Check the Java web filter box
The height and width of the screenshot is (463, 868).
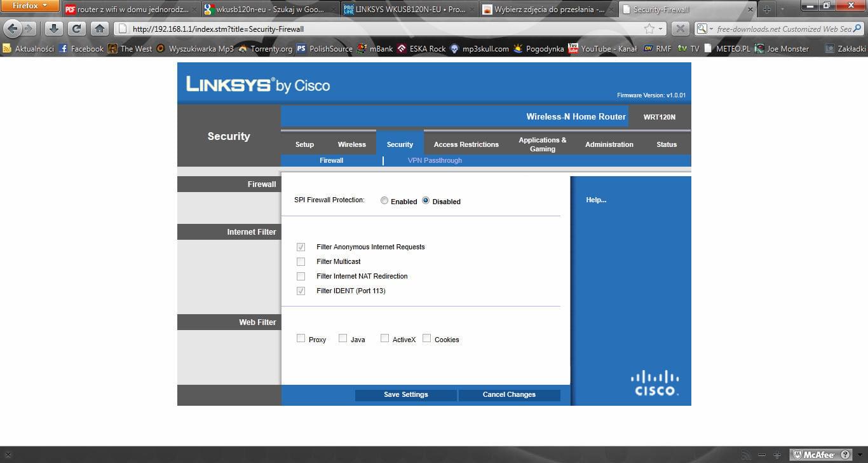(x=343, y=338)
